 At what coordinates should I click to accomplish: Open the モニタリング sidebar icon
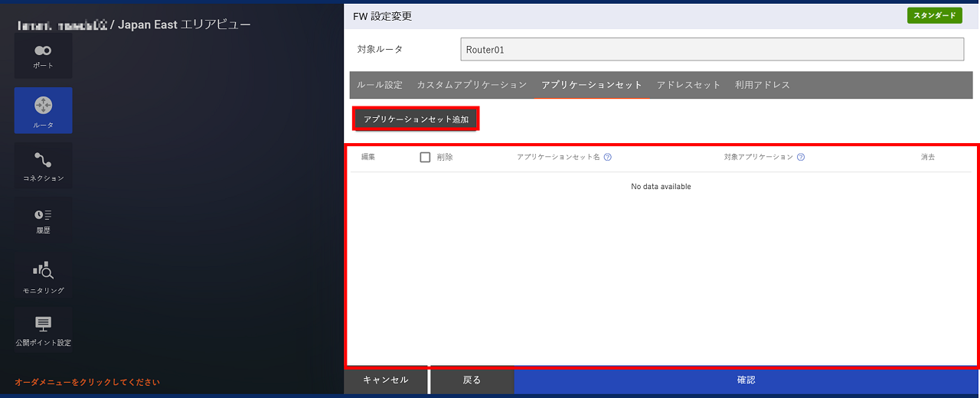pyautogui.click(x=44, y=276)
